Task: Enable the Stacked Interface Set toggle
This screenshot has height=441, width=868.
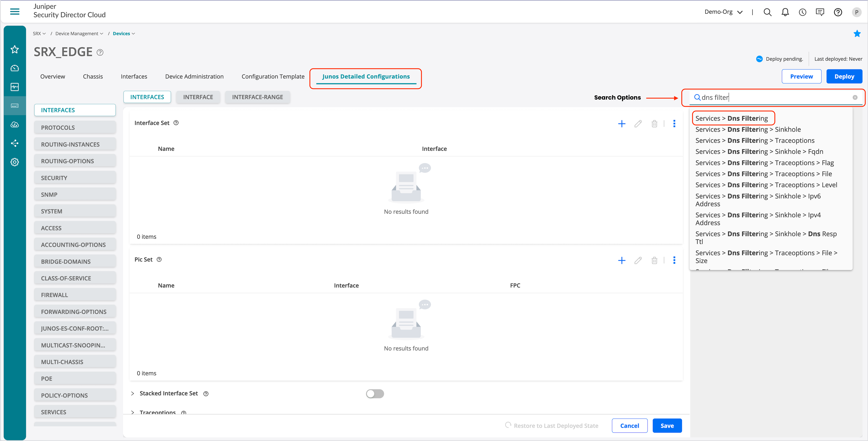Action: tap(375, 393)
